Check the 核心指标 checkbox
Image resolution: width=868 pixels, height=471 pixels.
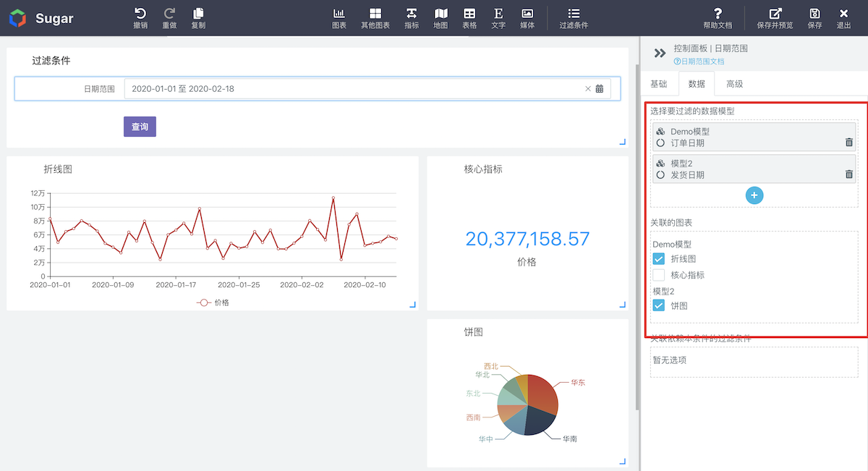click(659, 275)
